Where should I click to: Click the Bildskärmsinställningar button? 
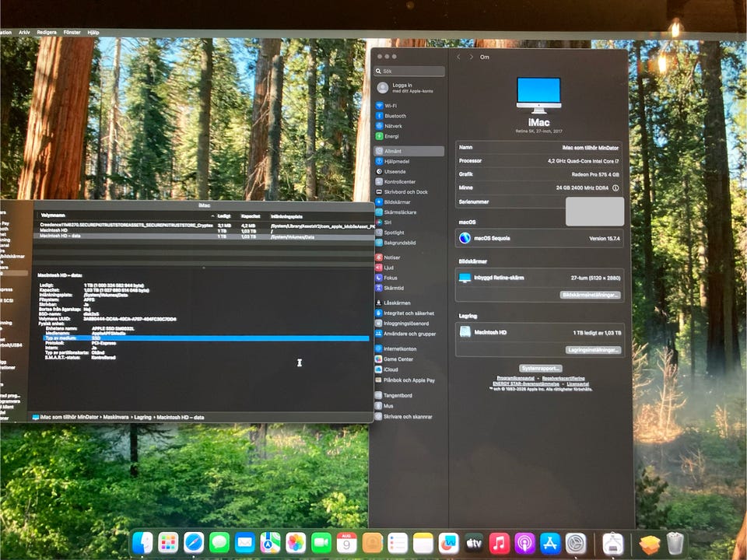(591, 295)
